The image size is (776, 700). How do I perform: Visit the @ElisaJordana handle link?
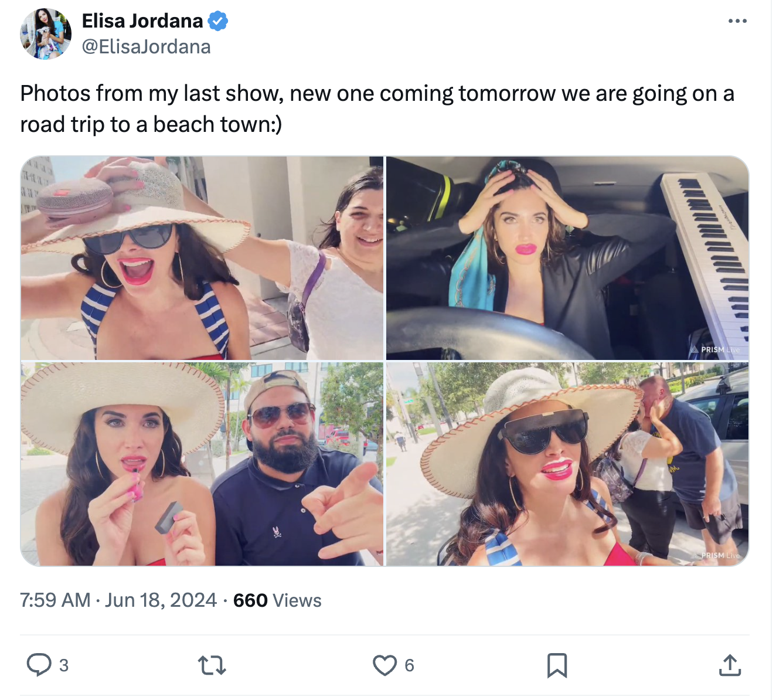[x=147, y=46]
